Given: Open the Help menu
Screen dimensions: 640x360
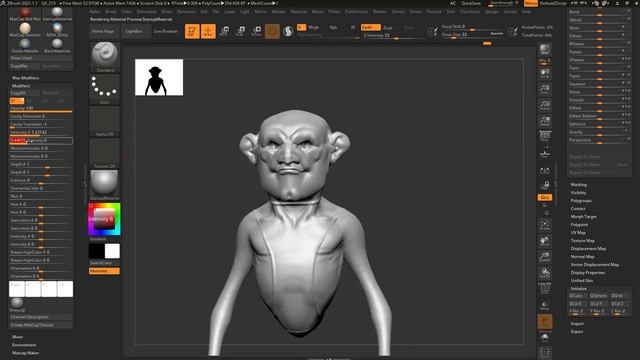Looking at the screenshot, I should tap(527, 12).
